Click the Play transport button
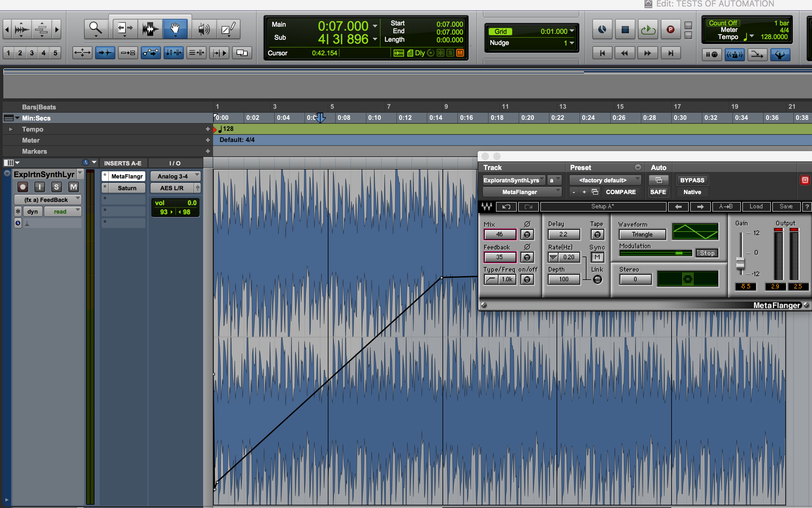 click(648, 30)
